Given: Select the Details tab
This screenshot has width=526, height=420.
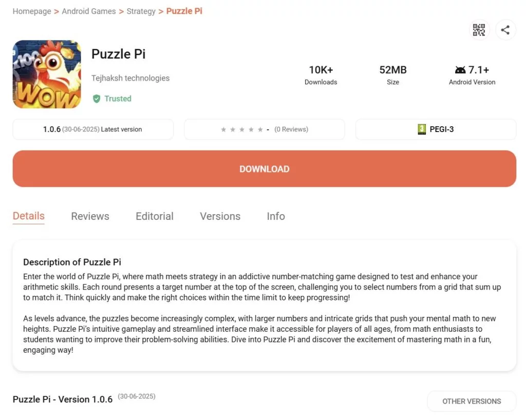Looking at the screenshot, I should pyautogui.click(x=29, y=216).
